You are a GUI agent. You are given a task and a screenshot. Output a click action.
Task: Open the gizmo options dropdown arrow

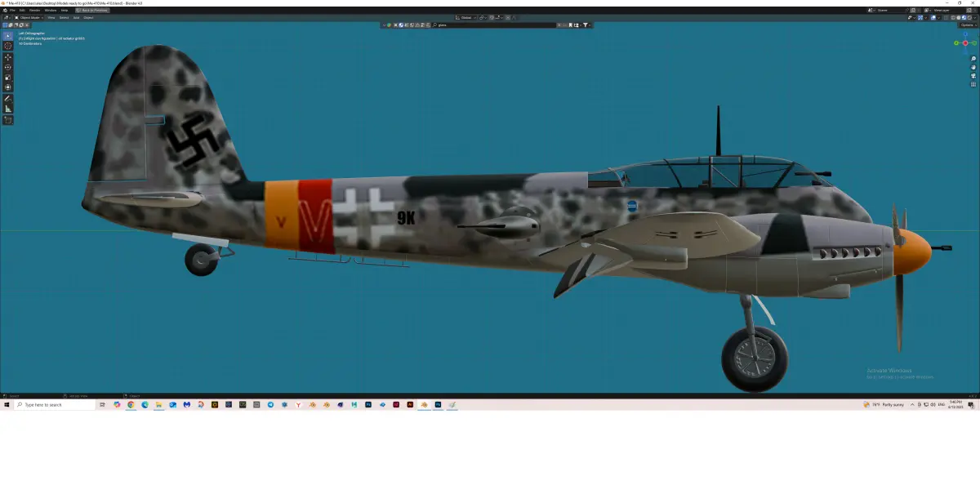tap(925, 18)
